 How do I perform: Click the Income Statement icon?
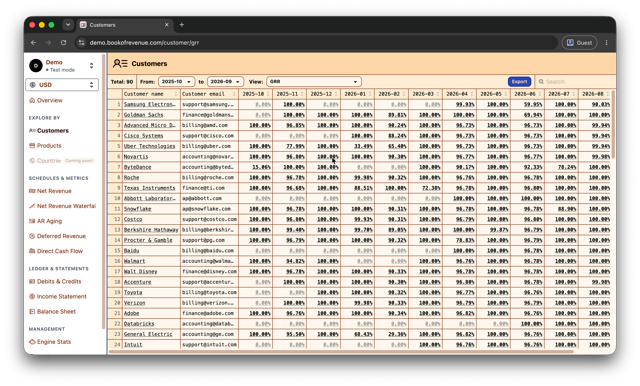[32, 297]
